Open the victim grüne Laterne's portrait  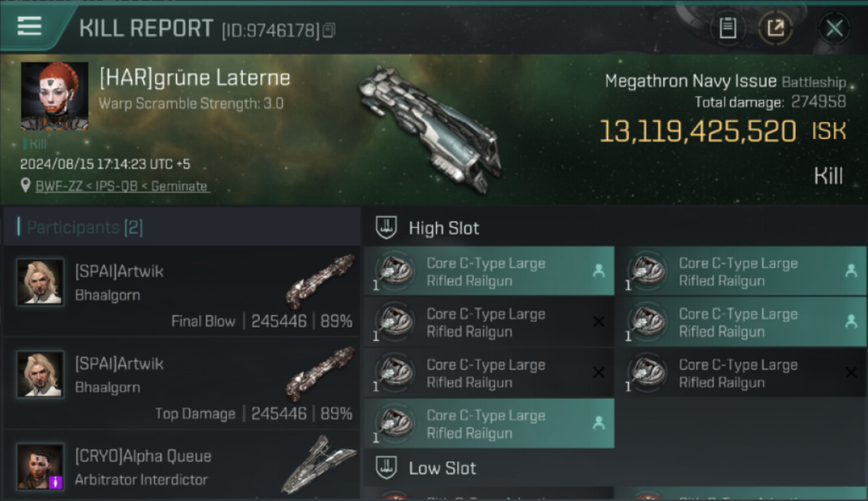click(55, 97)
